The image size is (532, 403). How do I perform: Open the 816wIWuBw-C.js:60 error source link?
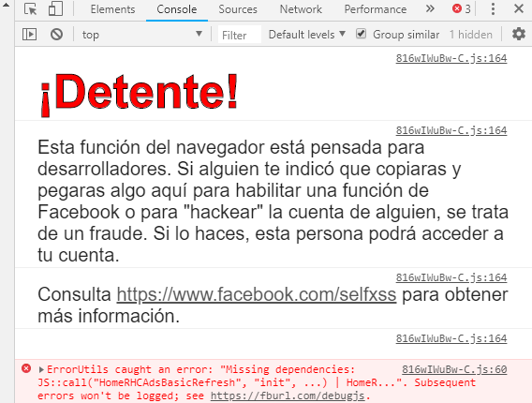[x=454, y=369]
